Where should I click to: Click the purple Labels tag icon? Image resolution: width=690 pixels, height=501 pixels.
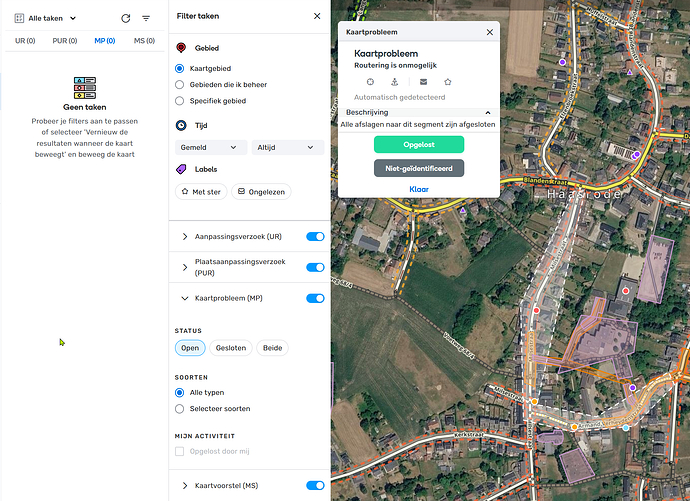[181, 169]
